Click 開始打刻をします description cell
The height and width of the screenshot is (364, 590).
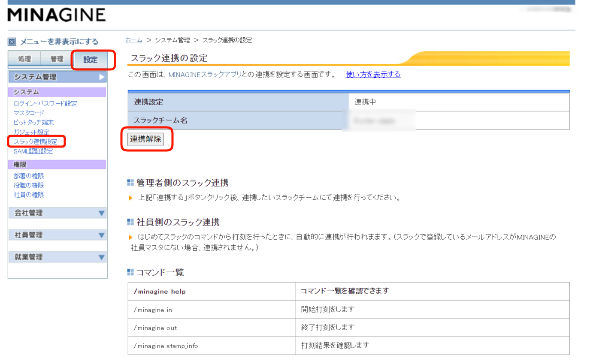coord(433,310)
